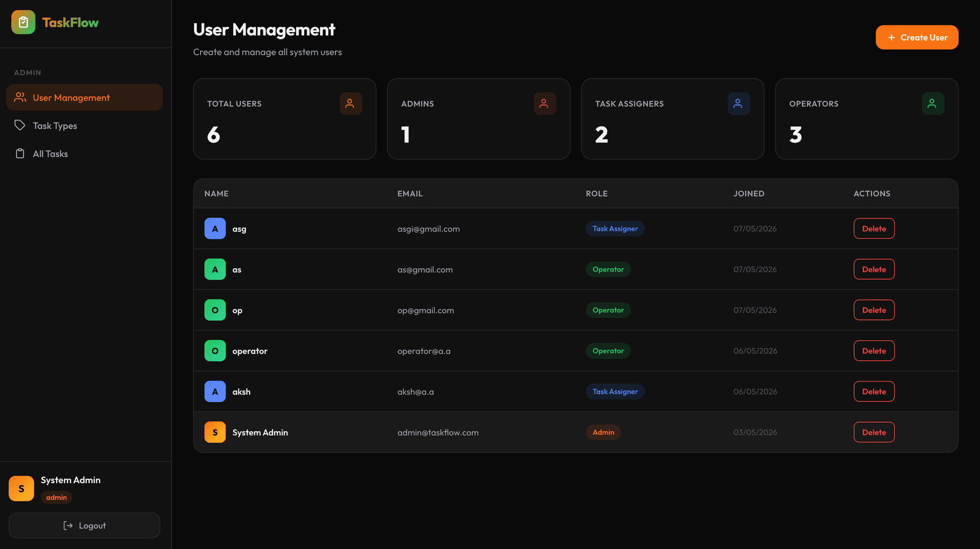Click the green user icon in Operators card
Viewport: 980px width, 549px height.
point(932,104)
